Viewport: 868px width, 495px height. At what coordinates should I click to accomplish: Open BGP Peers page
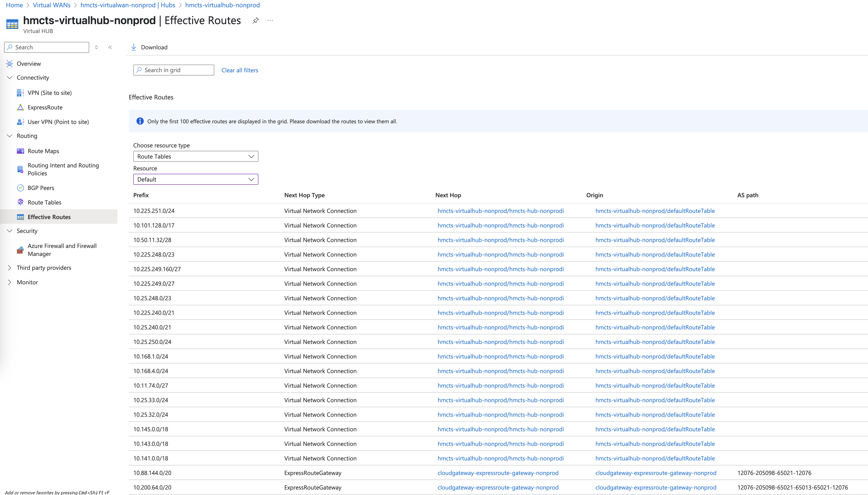pos(41,188)
